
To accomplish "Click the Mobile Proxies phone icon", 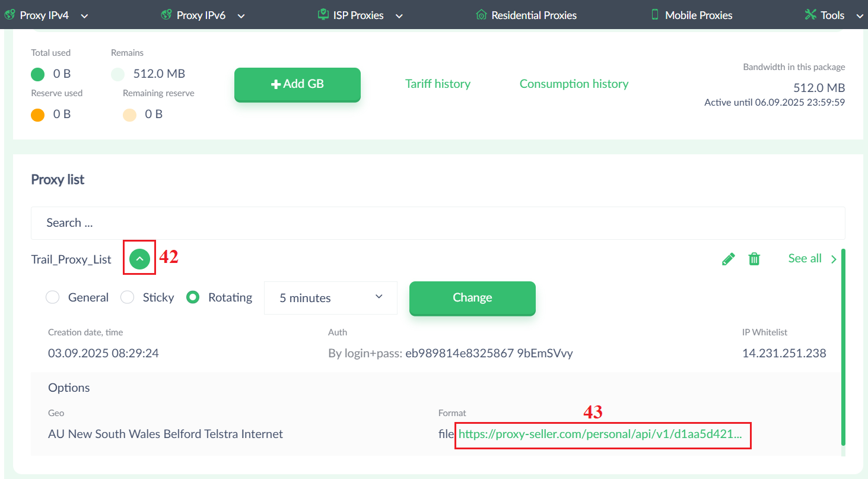I will click(x=655, y=15).
